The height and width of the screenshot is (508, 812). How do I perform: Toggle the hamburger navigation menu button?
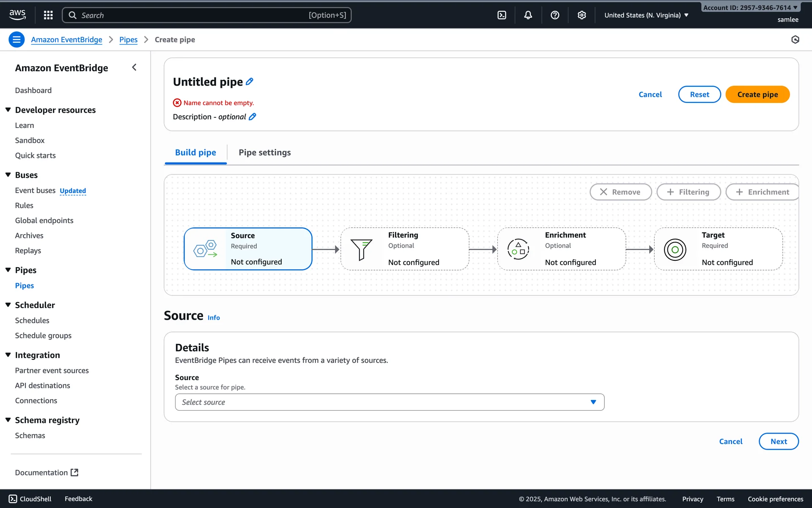point(16,40)
